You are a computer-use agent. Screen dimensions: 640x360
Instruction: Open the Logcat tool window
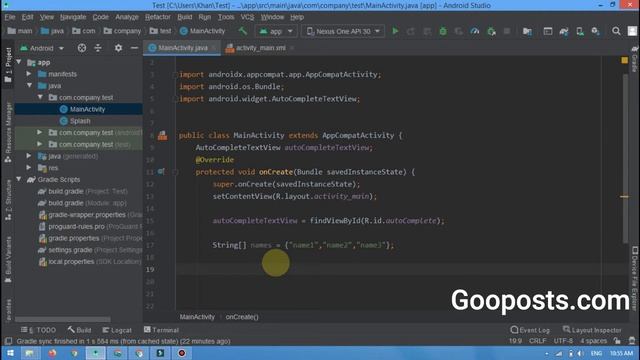(117, 330)
